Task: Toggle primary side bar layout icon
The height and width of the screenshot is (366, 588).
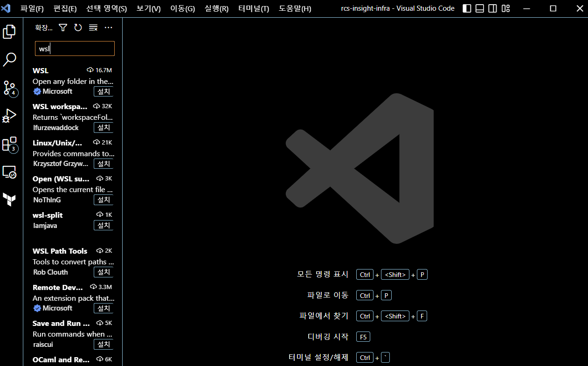Action: (467, 8)
